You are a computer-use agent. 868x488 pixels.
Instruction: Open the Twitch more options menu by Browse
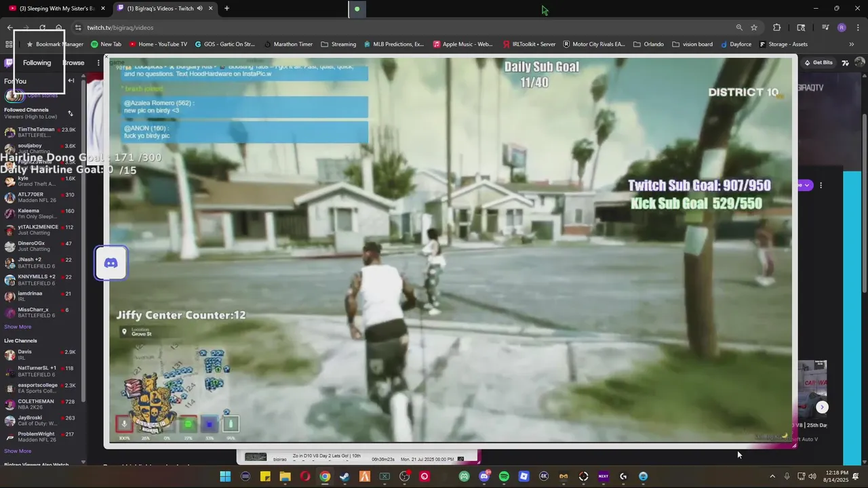click(x=98, y=62)
